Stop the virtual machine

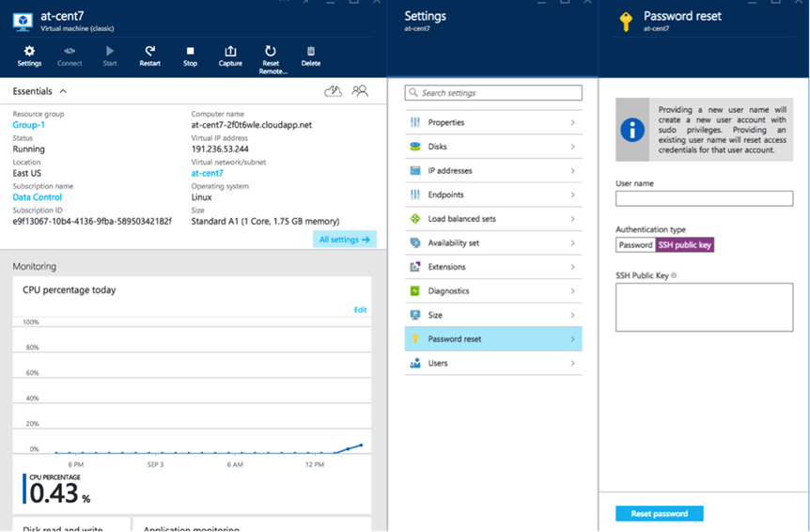[x=190, y=56]
